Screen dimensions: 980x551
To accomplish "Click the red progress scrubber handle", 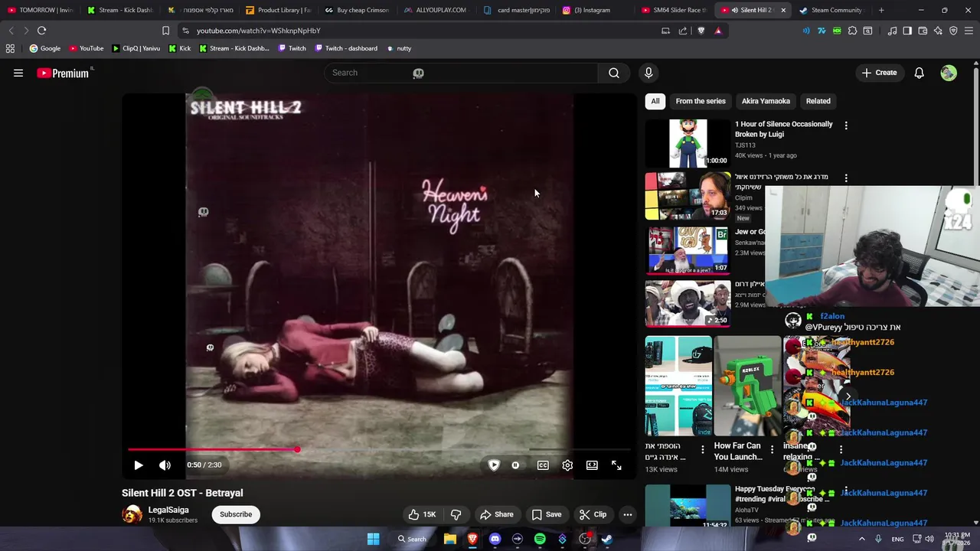I will pos(297,450).
